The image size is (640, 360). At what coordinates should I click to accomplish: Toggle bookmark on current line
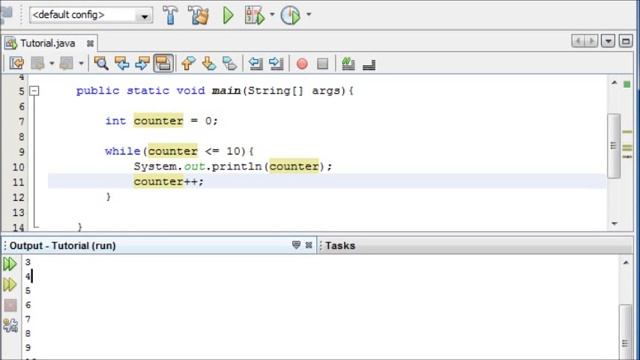[x=230, y=63]
